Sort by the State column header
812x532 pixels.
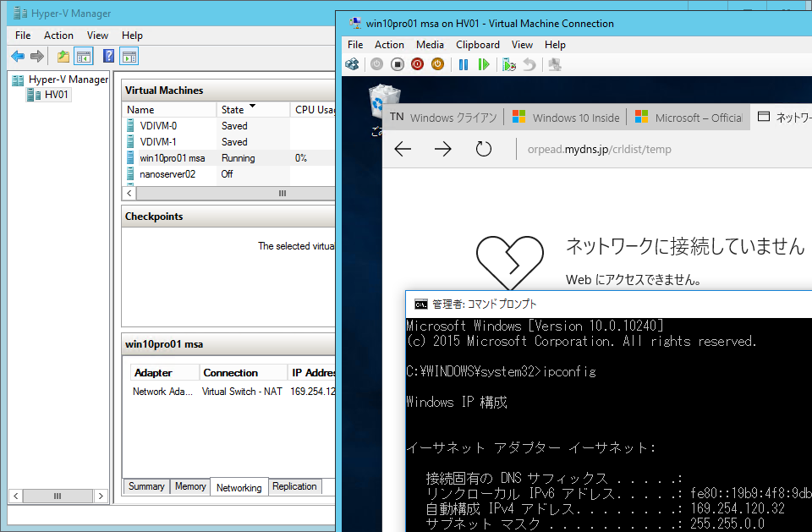tap(253, 110)
